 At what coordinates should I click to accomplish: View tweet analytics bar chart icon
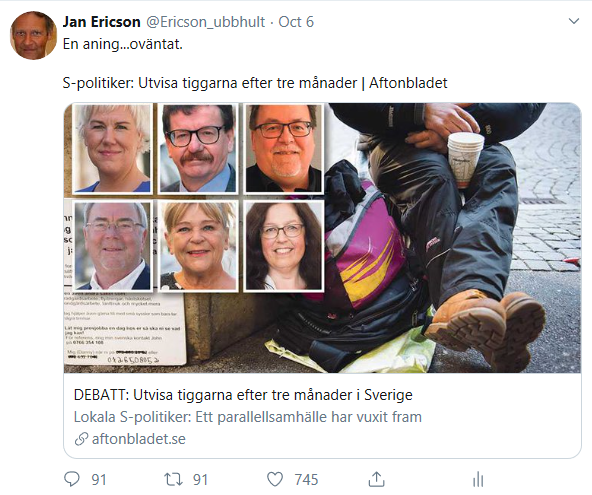click(478, 480)
